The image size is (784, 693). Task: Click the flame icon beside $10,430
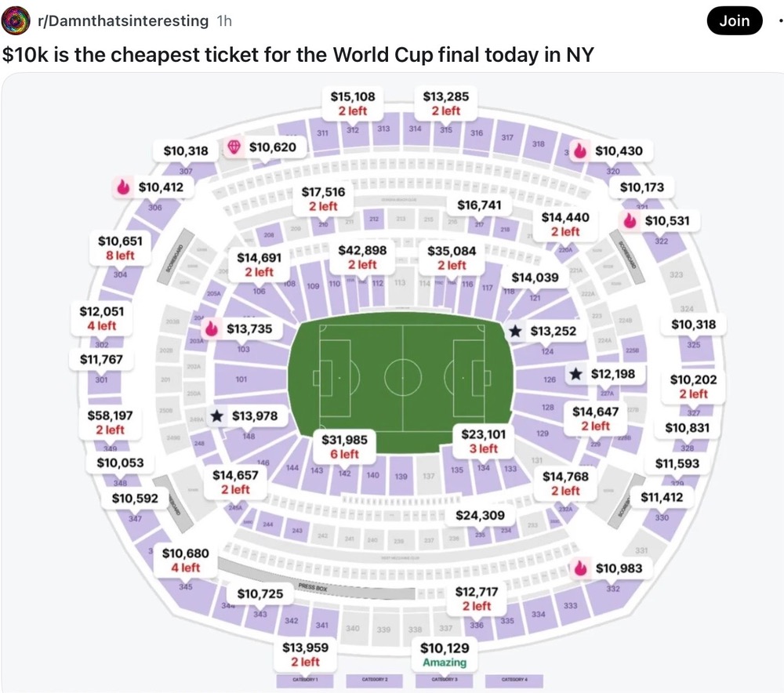pyautogui.click(x=580, y=150)
